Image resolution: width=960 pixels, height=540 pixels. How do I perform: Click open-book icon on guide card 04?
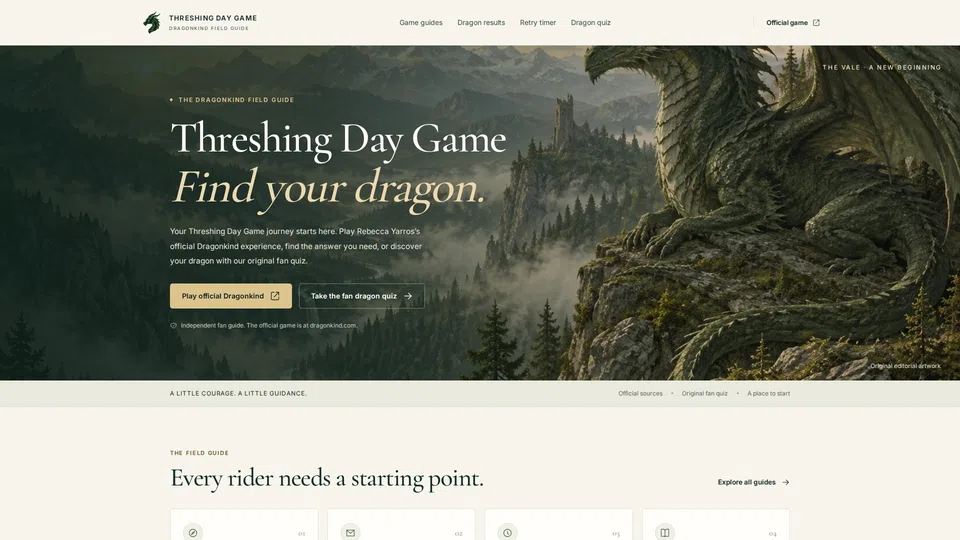[665, 533]
